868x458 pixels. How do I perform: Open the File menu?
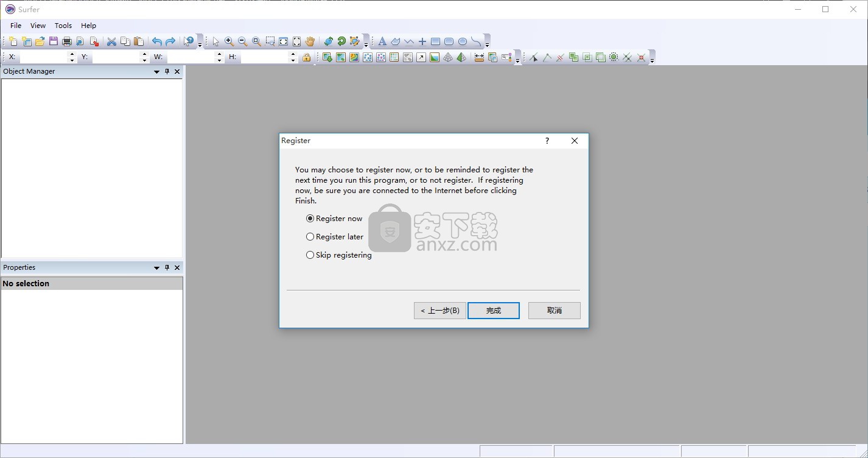point(16,26)
